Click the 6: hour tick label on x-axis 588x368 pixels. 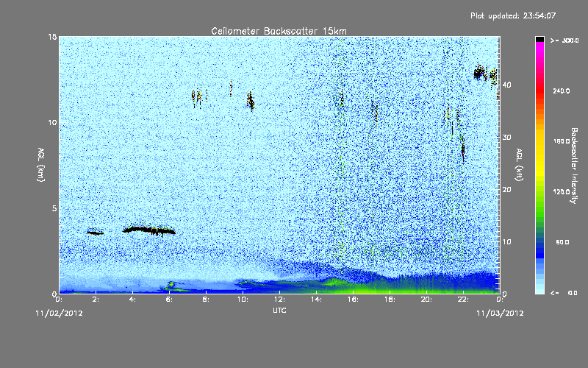170,300
